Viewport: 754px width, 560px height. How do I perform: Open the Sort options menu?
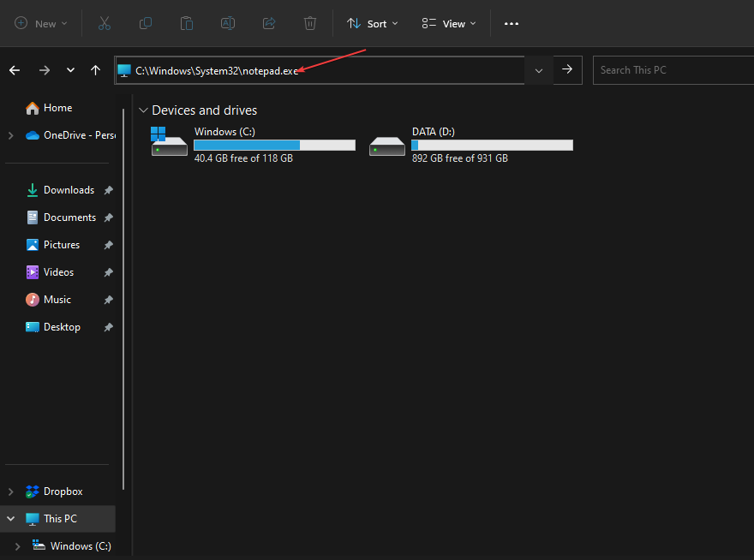pyautogui.click(x=373, y=24)
